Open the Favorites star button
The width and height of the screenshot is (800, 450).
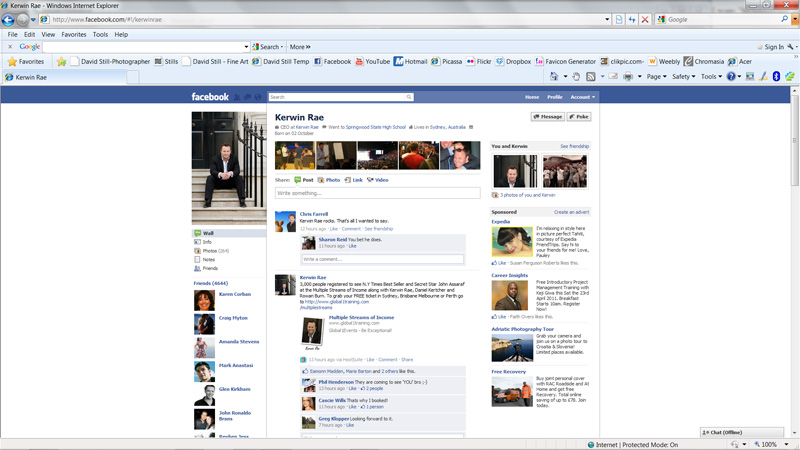pos(26,61)
